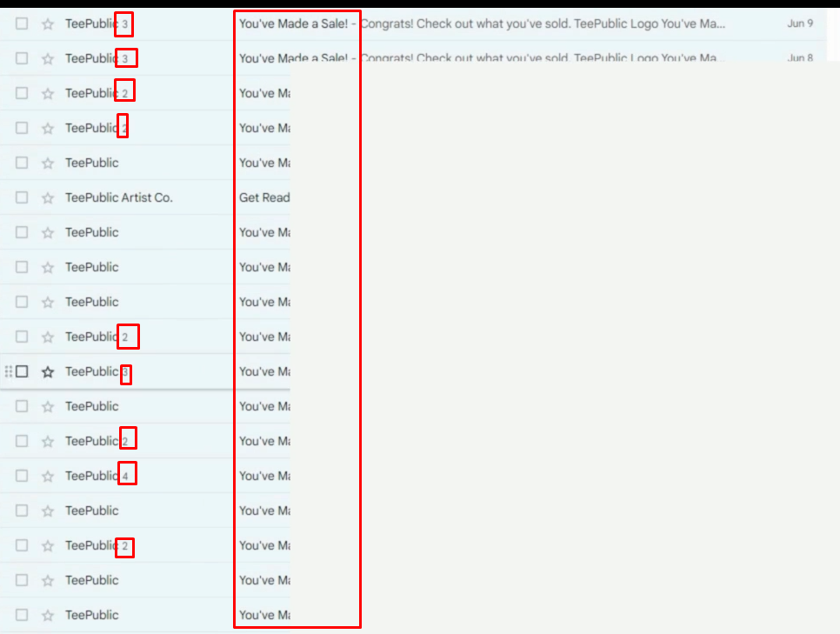Select the checkbox of the Jun 8 email
Image resolution: width=840 pixels, height=634 pixels.
[x=22, y=58]
